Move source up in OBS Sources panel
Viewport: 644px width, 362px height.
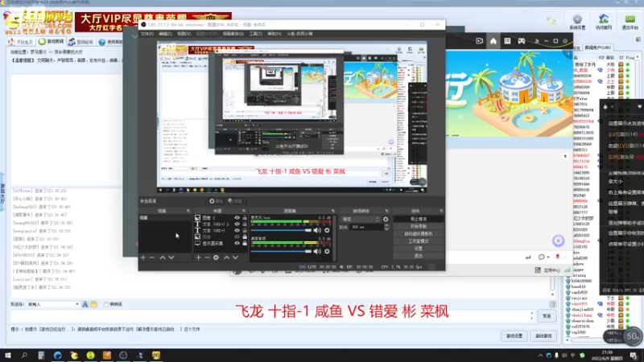(x=227, y=257)
